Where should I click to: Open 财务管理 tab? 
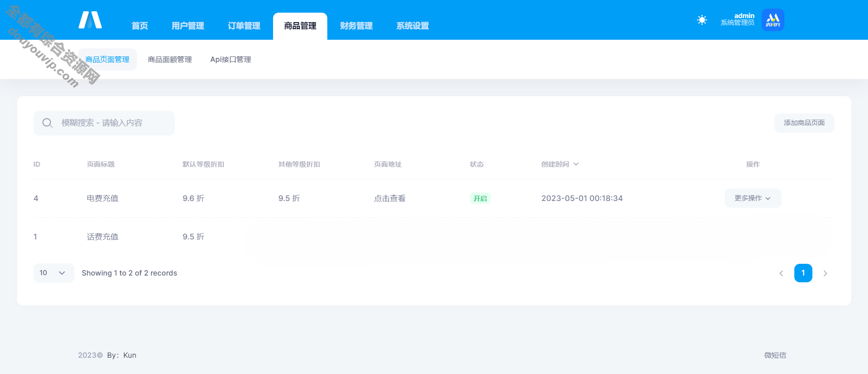pos(356,26)
